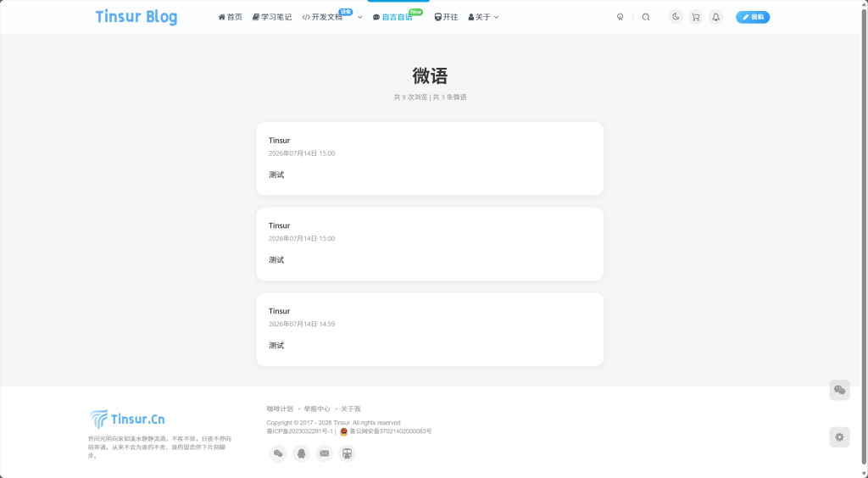Click the medal badge icon in header
The width and height of the screenshot is (868, 478).
point(620,17)
